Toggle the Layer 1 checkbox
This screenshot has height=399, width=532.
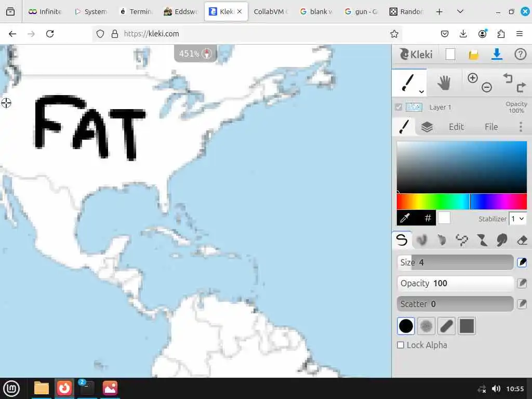click(x=398, y=107)
